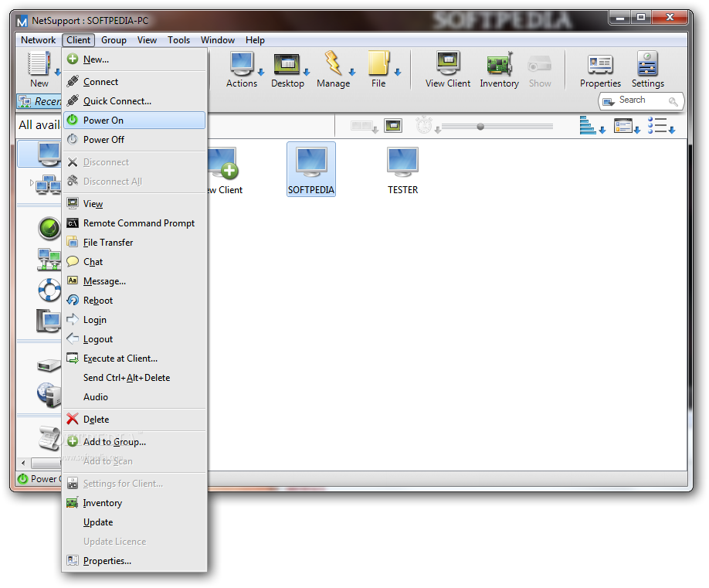709x588 pixels.
Task: Expand the network group tree node
Action: click(32, 182)
